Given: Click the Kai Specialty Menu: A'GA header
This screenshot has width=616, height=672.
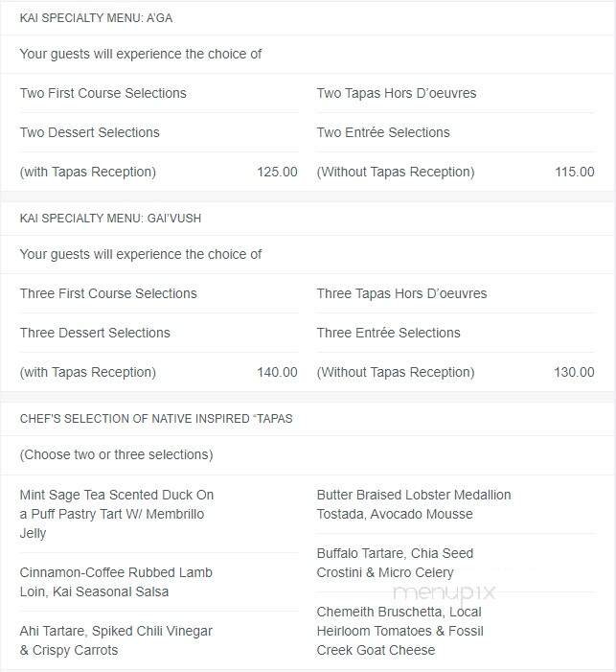Looking at the screenshot, I should click(97, 18).
